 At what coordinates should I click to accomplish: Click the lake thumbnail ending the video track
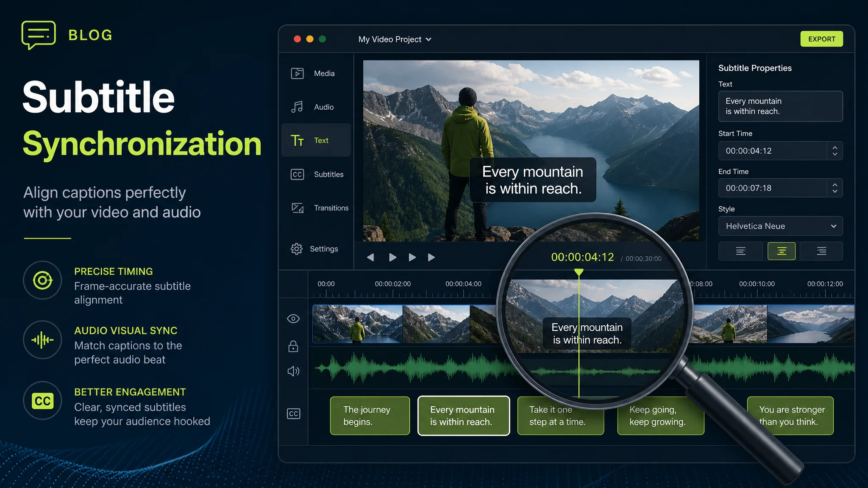pos(811,324)
